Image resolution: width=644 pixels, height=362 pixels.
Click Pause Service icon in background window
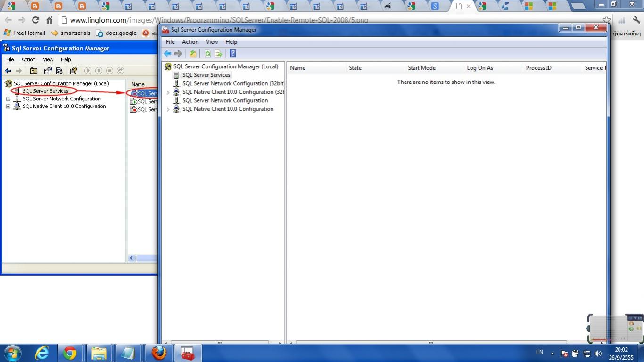point(99,71)
